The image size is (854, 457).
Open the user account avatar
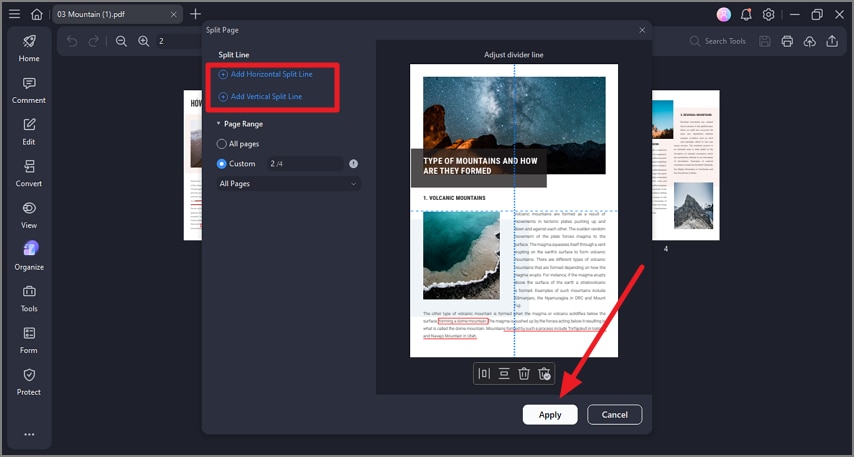723,15
